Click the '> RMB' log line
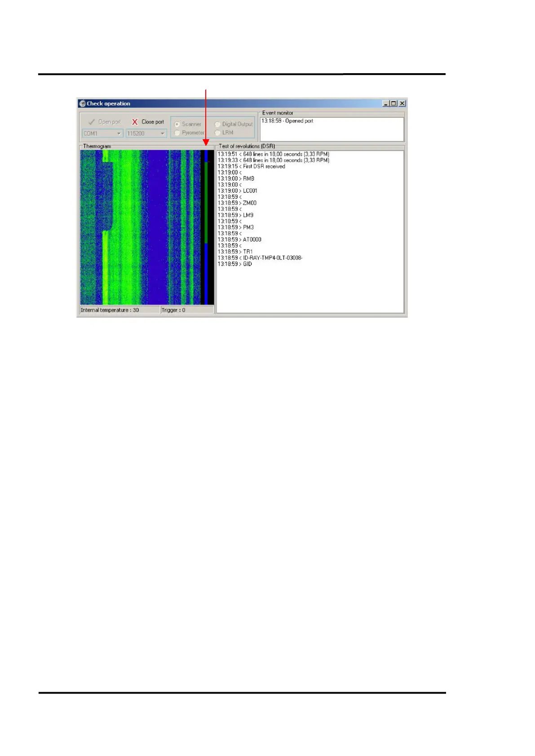The image size is (535, 756). pos(236,178)
